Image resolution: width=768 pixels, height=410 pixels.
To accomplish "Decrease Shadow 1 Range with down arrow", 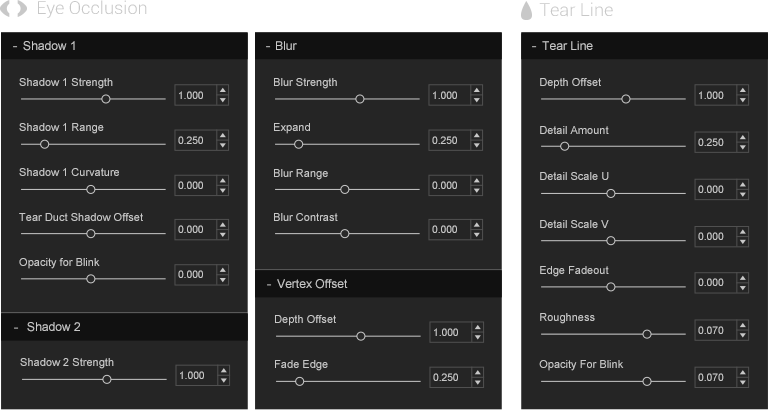I will tap(222, 145).
